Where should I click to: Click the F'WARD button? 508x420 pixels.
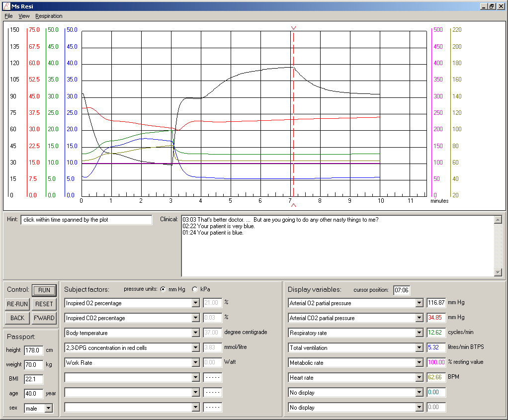click(x=44, y=318)
